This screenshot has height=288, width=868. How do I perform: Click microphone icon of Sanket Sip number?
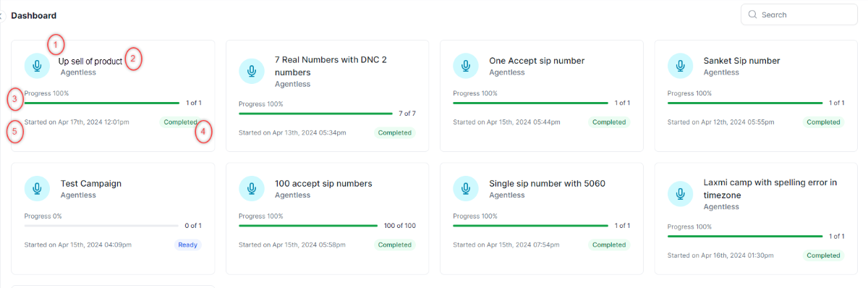tap(680, 66)
